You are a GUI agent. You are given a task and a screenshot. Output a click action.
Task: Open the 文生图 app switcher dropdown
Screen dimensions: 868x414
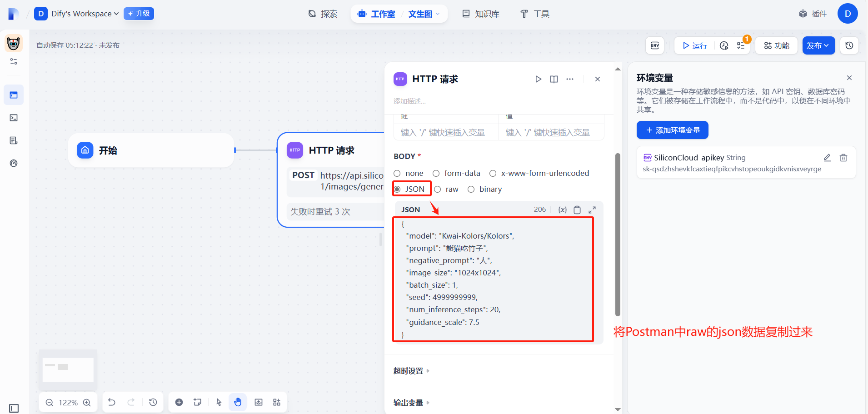[424, 14]
